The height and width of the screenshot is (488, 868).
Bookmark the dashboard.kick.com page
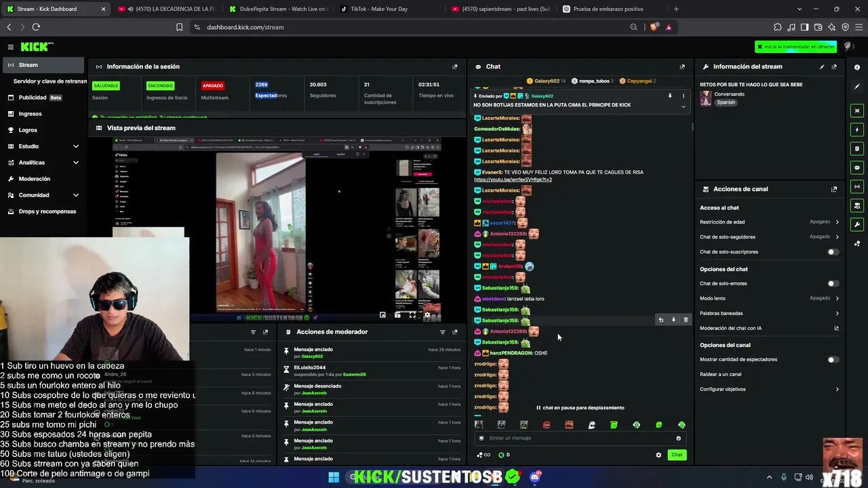[179, 27]
